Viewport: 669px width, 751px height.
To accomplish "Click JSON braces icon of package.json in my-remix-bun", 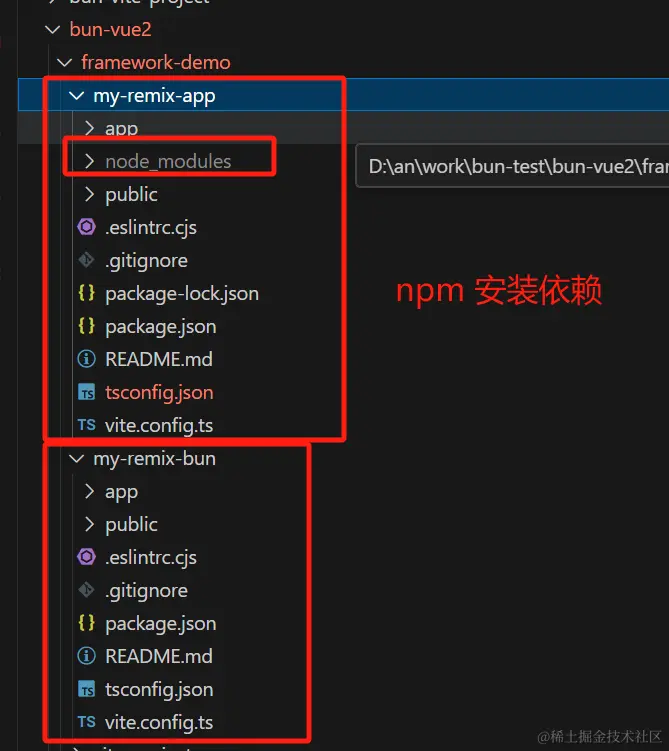I will pyautogui.click(x=87, y=623).
